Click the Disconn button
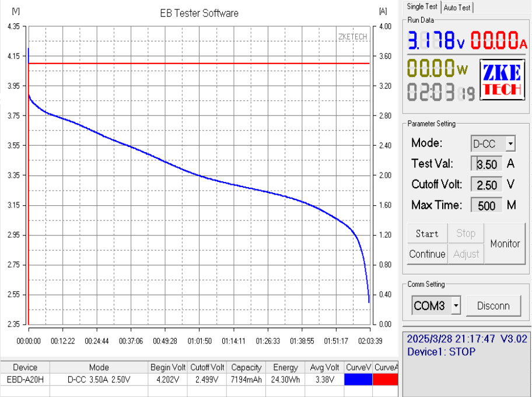Viewport: 532px width, 397px height. click(493, 305)
